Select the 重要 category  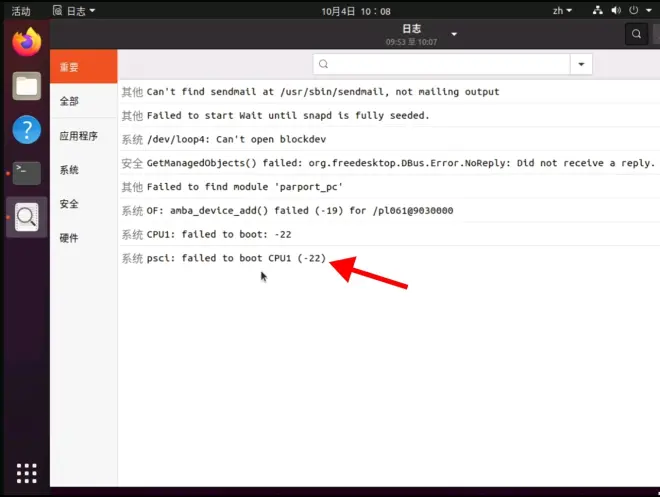83,66
